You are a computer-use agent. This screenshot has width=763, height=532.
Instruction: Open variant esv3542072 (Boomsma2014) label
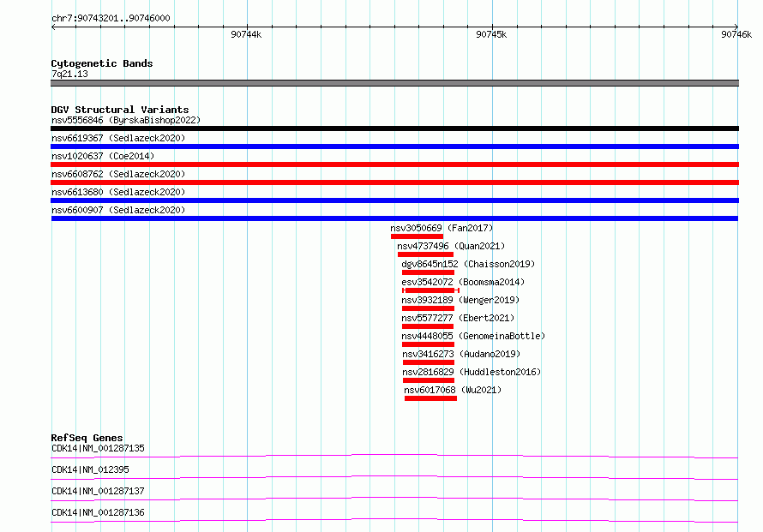point(463,282)
